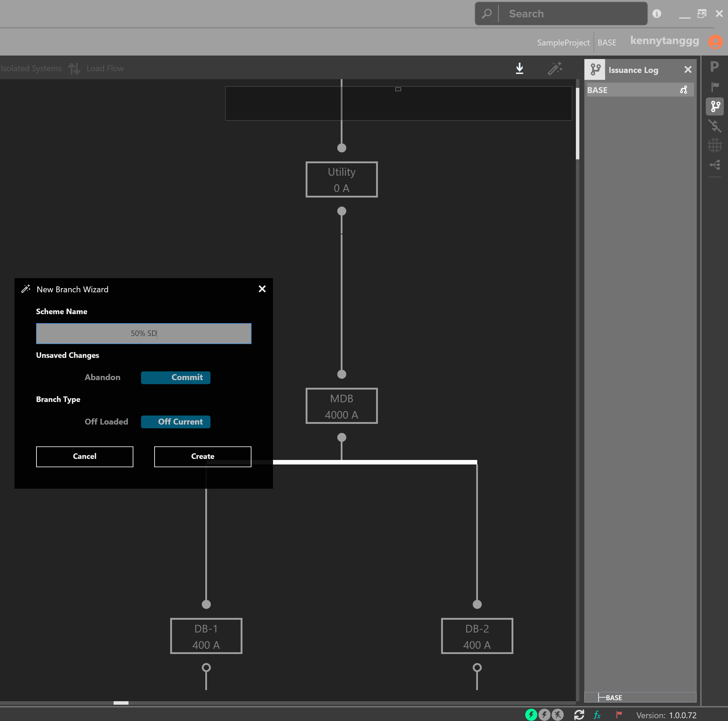Click the download arrow icon in toolbar
This screenshot has height=721, width=728.
(520, 68)
